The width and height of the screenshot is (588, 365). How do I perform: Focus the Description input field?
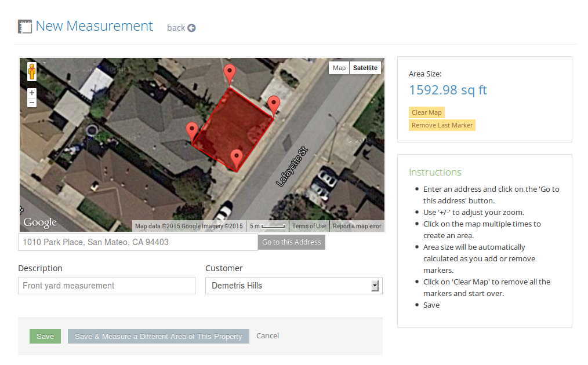tap(107, 286)
